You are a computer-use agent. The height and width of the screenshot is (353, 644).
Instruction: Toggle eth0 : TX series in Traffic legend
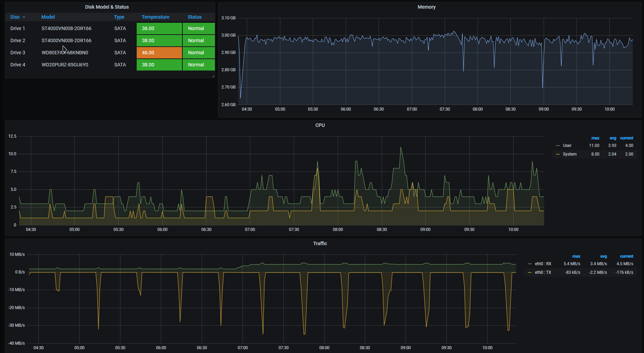pyautogui.click(x=543, y=272)
